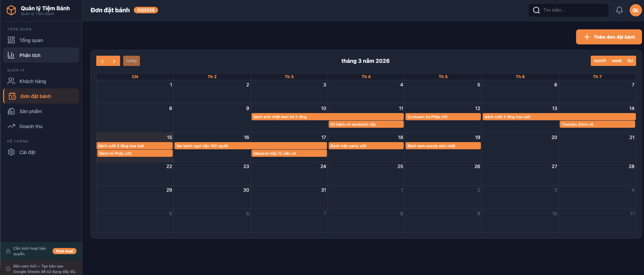Click the Doanh thu trend icon
644x275 pixels.
pos(11,126)
